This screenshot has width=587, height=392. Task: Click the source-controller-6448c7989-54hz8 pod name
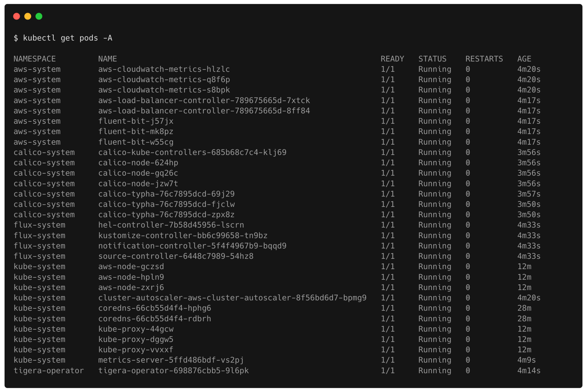[x=176, y=257]
